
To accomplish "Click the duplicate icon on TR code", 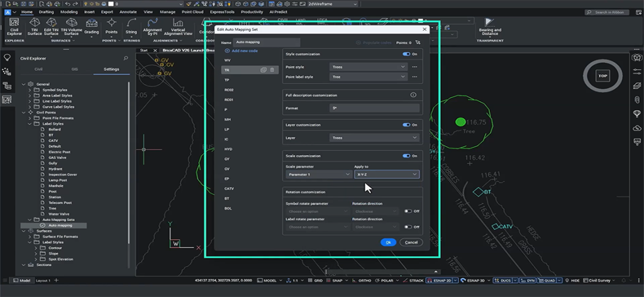I will 264,70.
